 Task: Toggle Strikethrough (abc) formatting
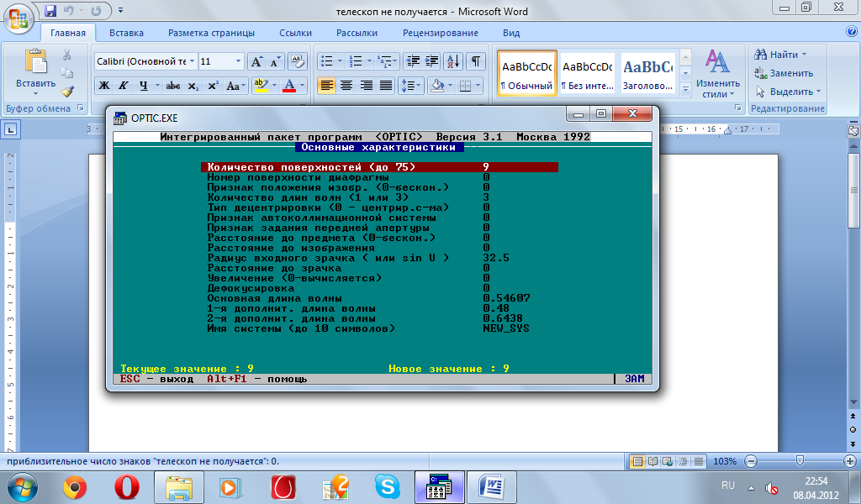point(173,86)
